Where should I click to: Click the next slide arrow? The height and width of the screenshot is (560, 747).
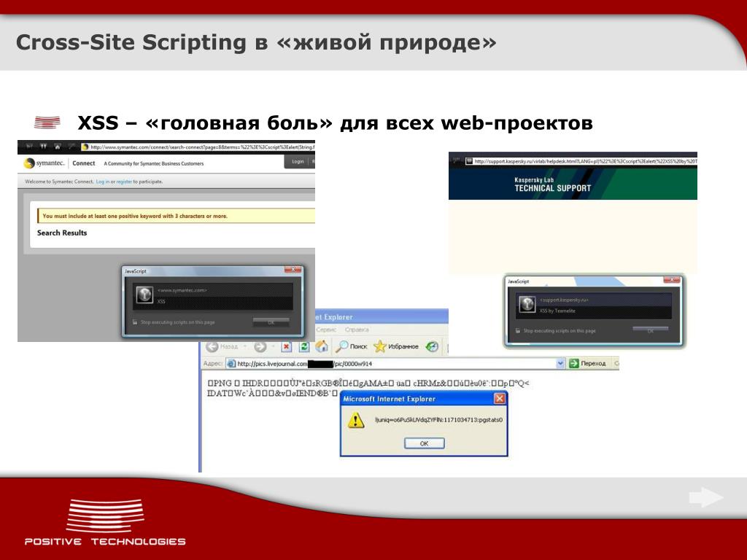click(706, 497)
